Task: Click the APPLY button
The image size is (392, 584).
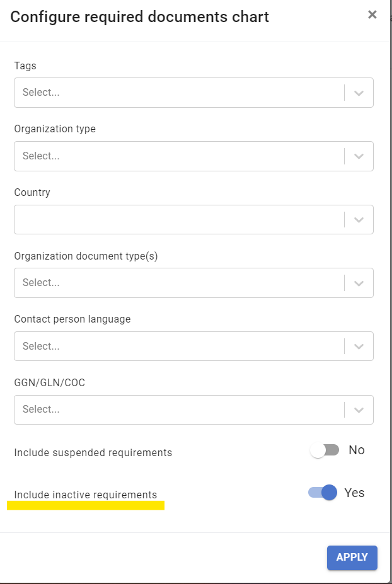Action: [352, 558]
